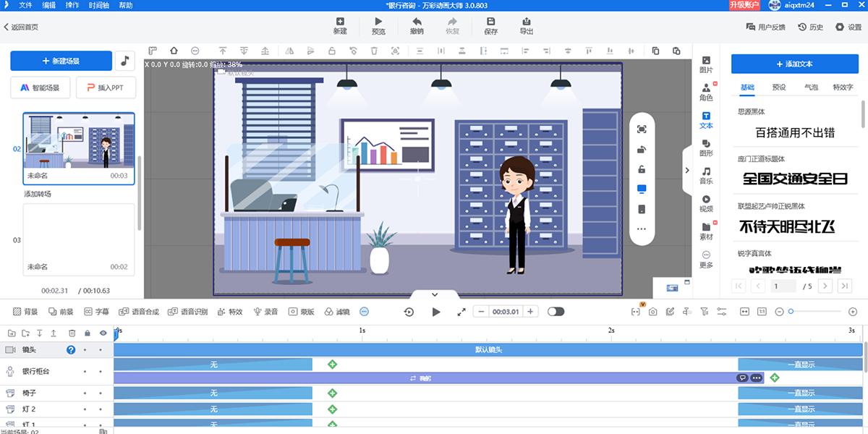Collapse the right panel with arrow handle
868x434 pixels.
coord(686,170)
